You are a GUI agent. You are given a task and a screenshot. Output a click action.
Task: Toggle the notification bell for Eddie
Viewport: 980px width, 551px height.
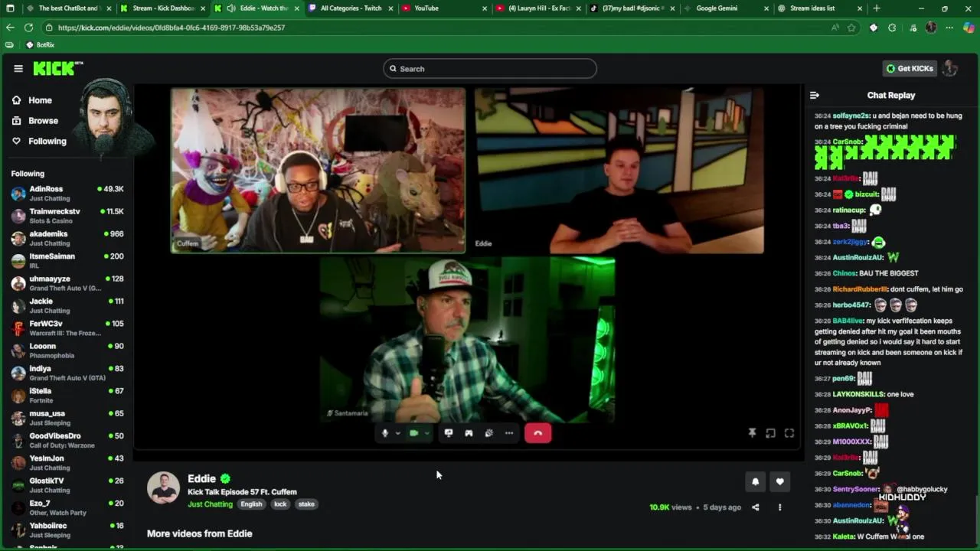[x=755, y=481]
